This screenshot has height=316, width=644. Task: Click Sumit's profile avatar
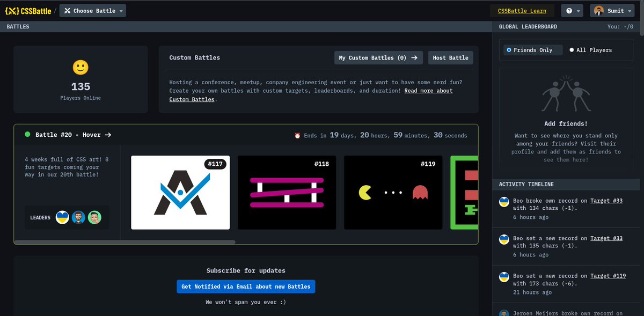click(599, 11)
